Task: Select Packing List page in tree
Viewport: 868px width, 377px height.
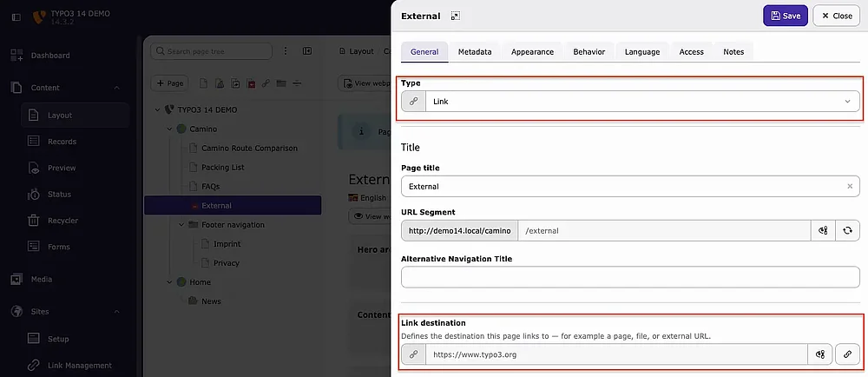Action: point(222,167)
